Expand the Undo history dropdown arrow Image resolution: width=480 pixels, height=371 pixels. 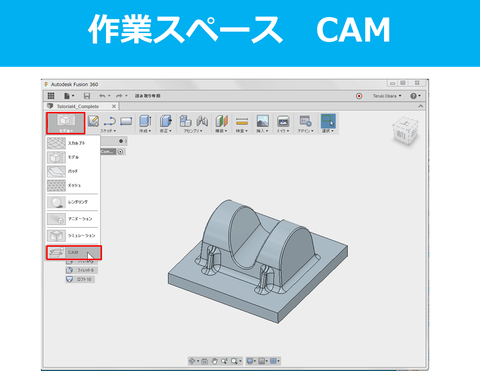(109, 96)
